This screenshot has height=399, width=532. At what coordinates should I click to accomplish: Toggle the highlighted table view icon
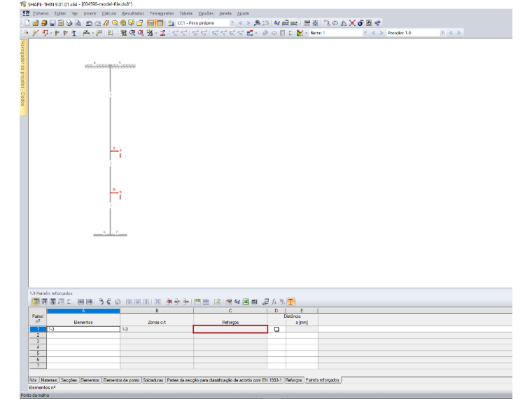[151, 23]
